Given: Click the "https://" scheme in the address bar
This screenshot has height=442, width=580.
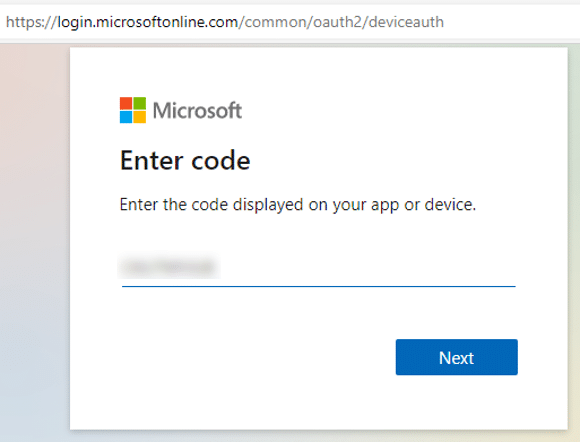Looking at the screenshot, I should 31,22.
